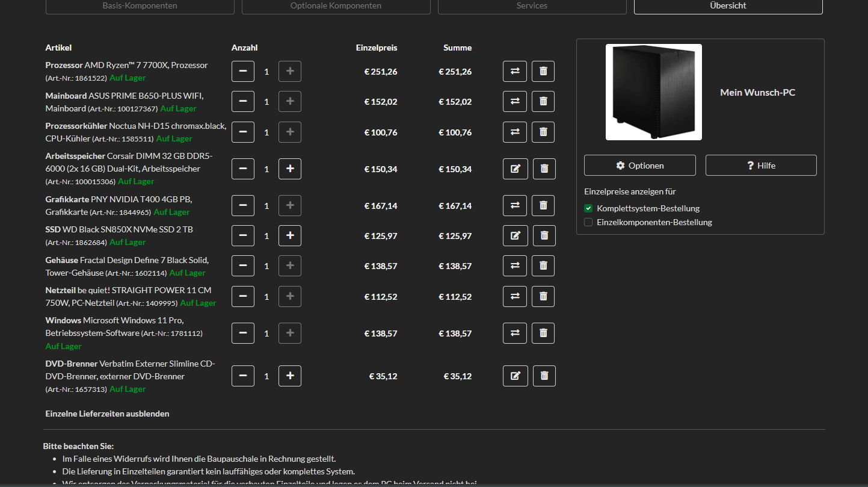Viewport: 868px width, 487px height.
Task: Edit the Corsair DIMM 32 GB Arbeitsspeicher
Action: point(516,169)
